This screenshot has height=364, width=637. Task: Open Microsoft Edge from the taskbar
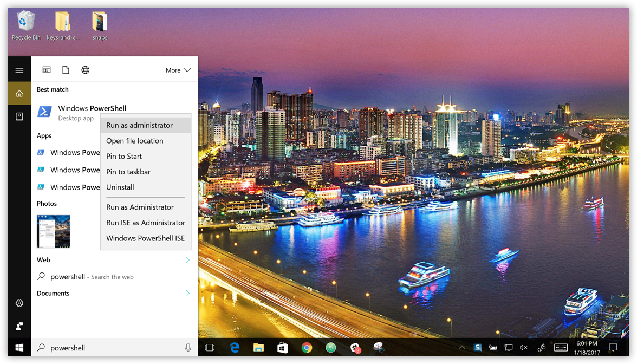[235, 348]
